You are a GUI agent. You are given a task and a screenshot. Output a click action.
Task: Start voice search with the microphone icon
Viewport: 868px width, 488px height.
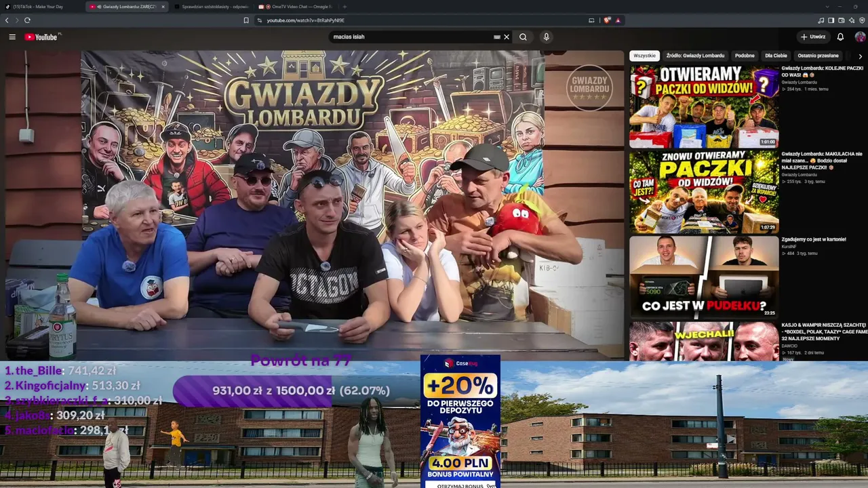tap(547, 37)
